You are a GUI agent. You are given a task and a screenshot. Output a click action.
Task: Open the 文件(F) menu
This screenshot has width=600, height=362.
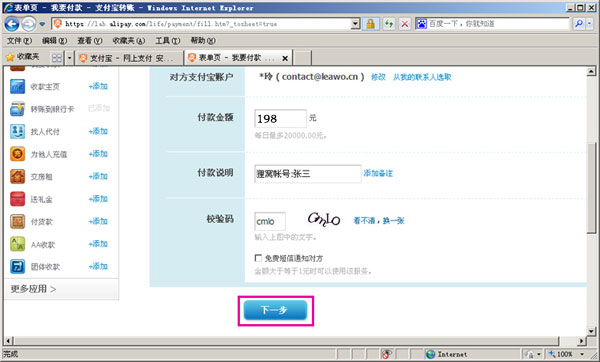point(19,41)
